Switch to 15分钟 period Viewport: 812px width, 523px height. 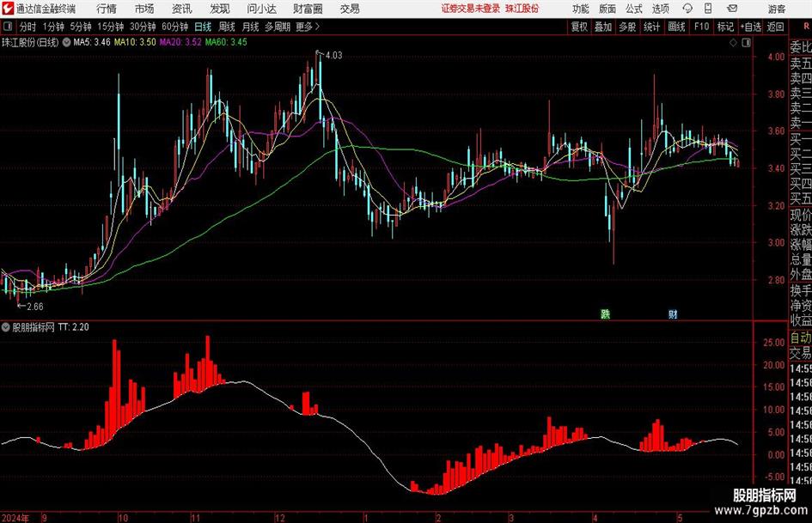[x=111, y=27]
